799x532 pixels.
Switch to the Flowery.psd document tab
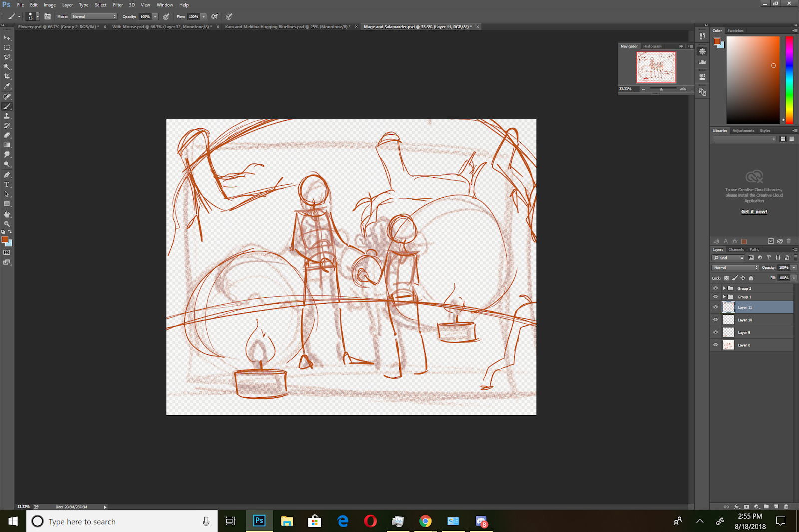pos(58,27)
